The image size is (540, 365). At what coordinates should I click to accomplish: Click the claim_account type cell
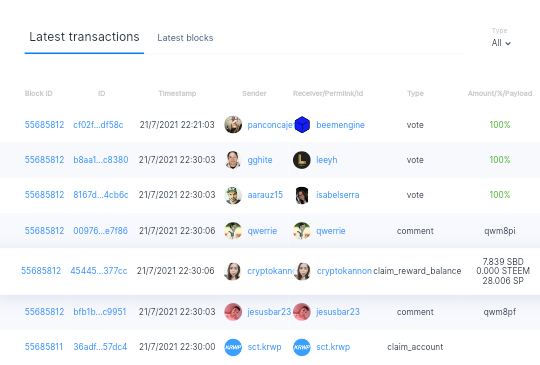point(415,347)
